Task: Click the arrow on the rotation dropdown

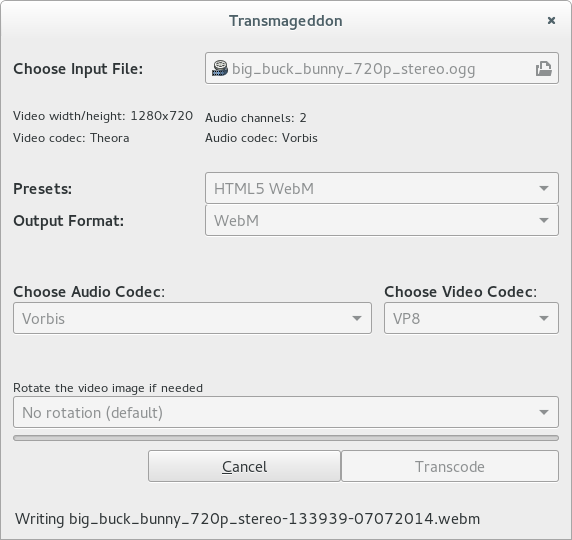Action: [544, 412]
